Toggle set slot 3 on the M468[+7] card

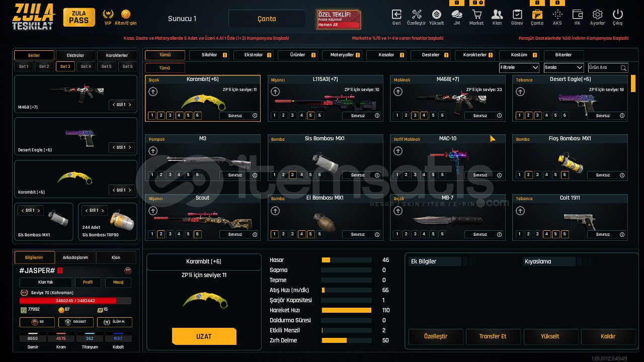point(415,116)
